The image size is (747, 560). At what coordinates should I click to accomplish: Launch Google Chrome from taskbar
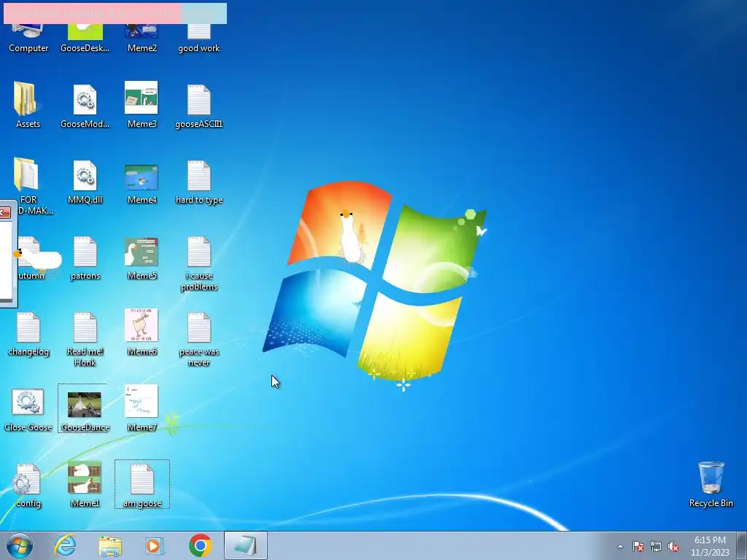point(200,545)
